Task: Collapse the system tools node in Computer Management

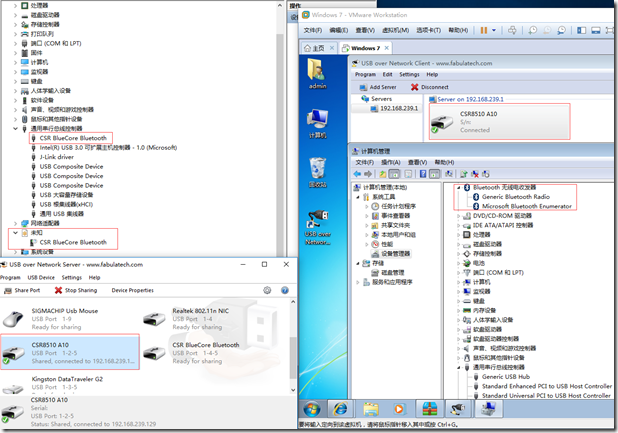Action: pos(358,197)
